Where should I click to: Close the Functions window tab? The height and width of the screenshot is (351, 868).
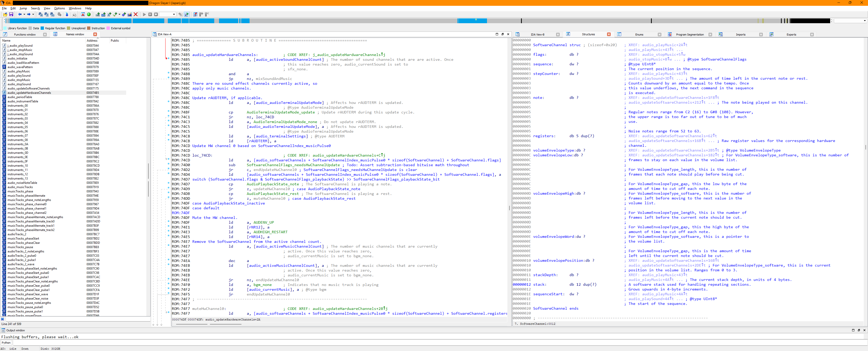pyautogui.click(x=45, y=34)
